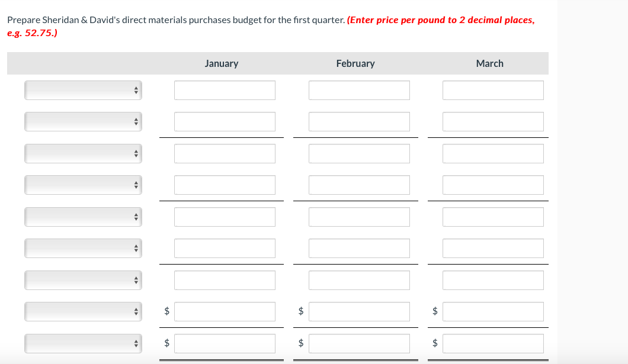Focus the third March input box
This screenshot has width=628, height=364.
493,153
